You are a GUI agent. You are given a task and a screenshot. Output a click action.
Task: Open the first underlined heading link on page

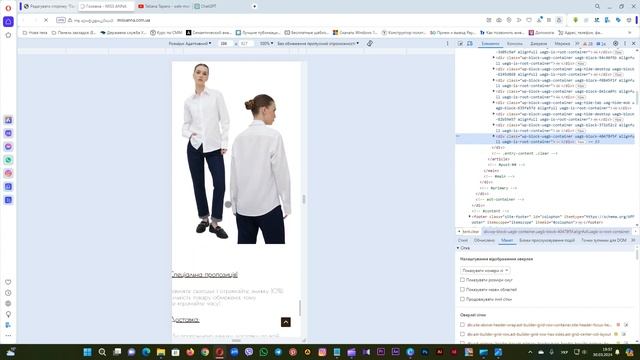point(204,275)
